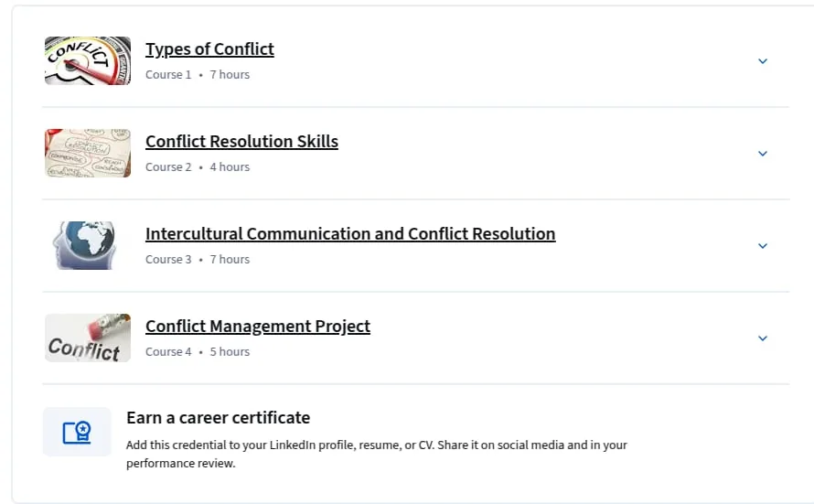Image resolution: width=814 pixels, height=504 pixels.
Task: Open the Types of Conflict gauge thumbnail
Action: [88, 60]
